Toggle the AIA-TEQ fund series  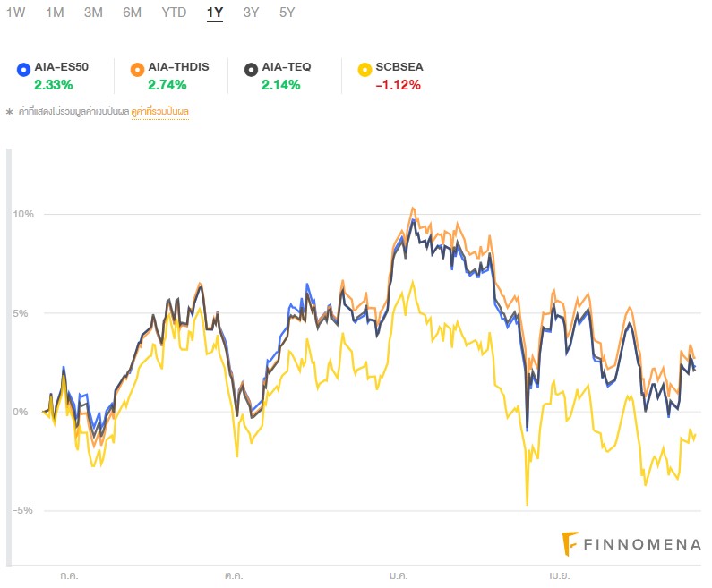[x=286, y=67]
